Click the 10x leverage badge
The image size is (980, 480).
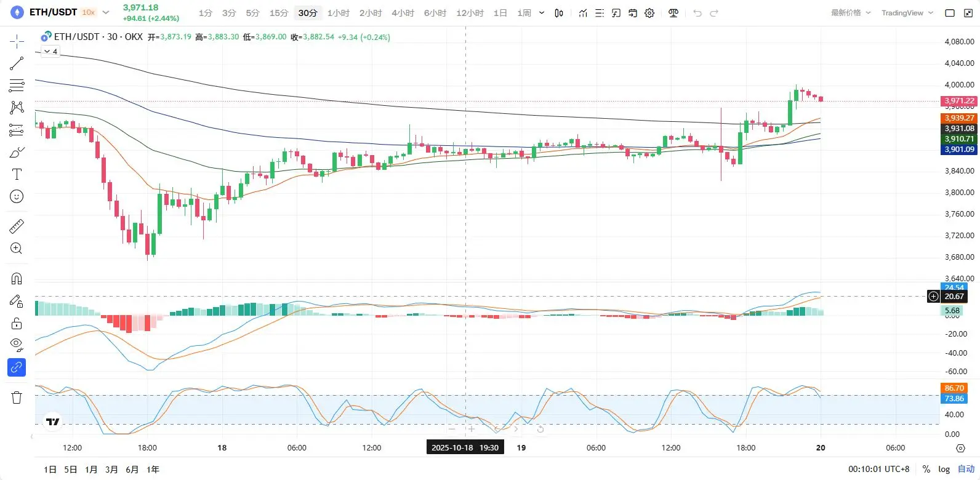click(89, 12)
